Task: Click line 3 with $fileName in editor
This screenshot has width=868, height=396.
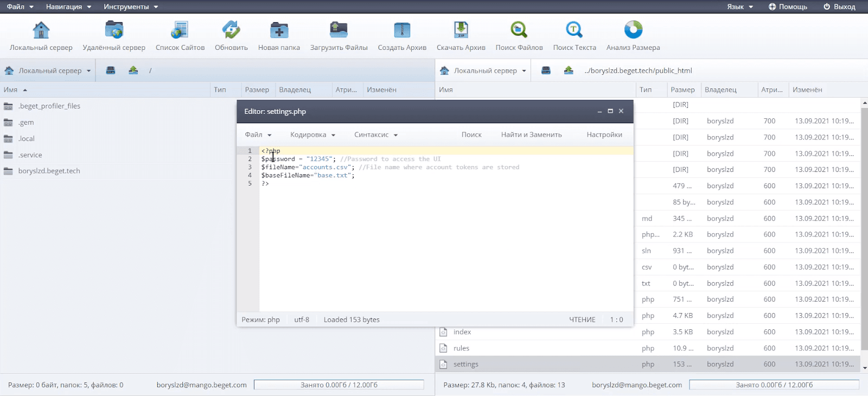Action: [390, 167]
